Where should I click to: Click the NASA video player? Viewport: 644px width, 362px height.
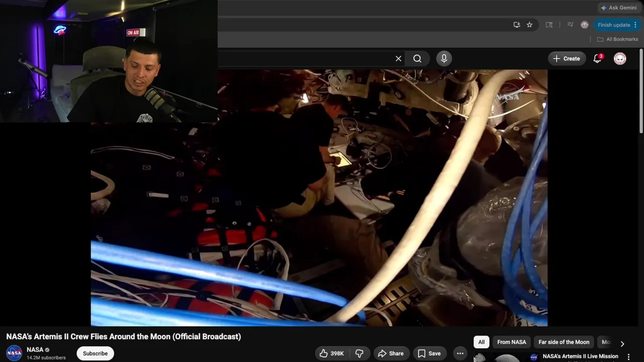(x=319, y=198)
